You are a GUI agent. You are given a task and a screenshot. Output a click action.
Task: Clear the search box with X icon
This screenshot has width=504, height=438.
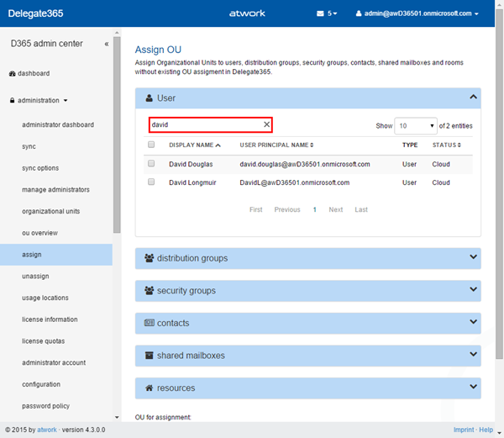[x=266, y=124]
